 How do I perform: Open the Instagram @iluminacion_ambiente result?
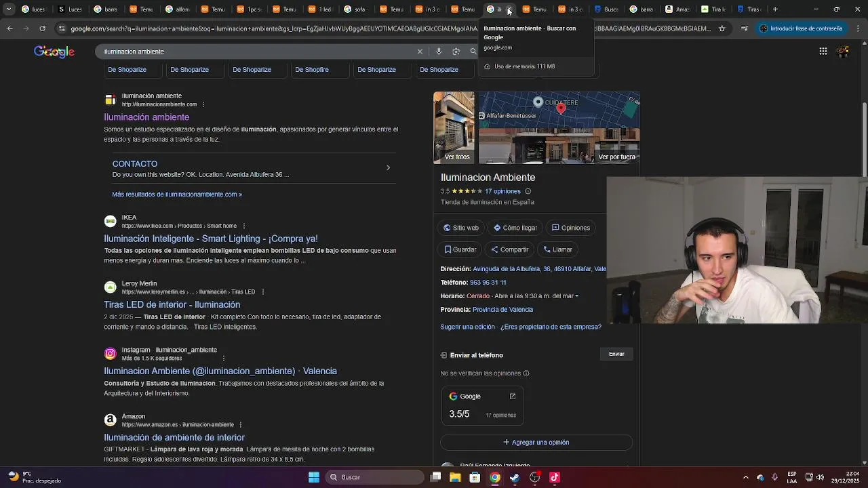coord(220,371)
